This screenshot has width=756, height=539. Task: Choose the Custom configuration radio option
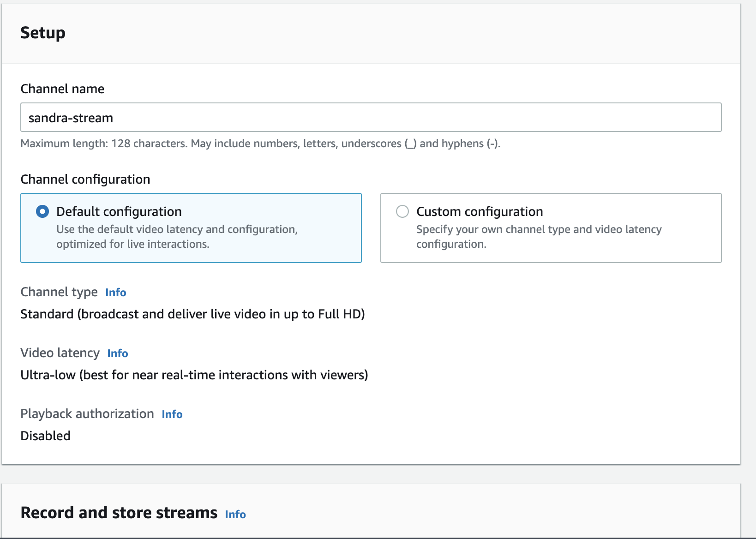pos(402,212)
